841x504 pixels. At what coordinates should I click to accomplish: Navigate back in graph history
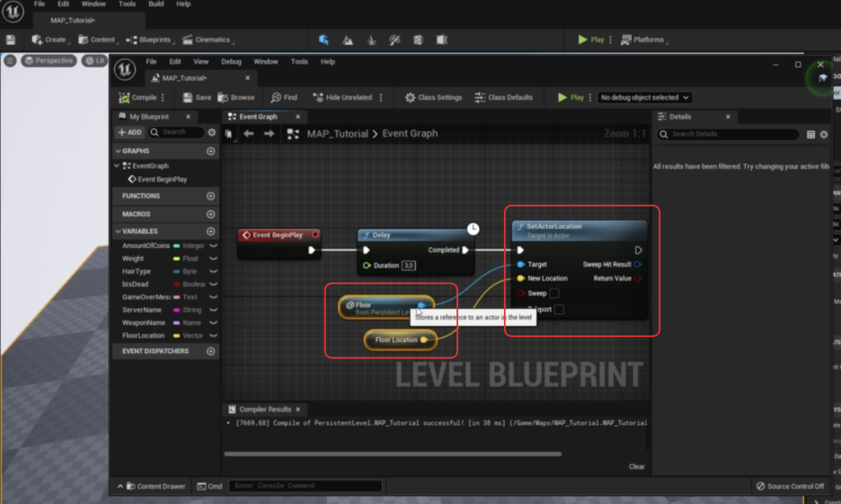coord(248,134)
